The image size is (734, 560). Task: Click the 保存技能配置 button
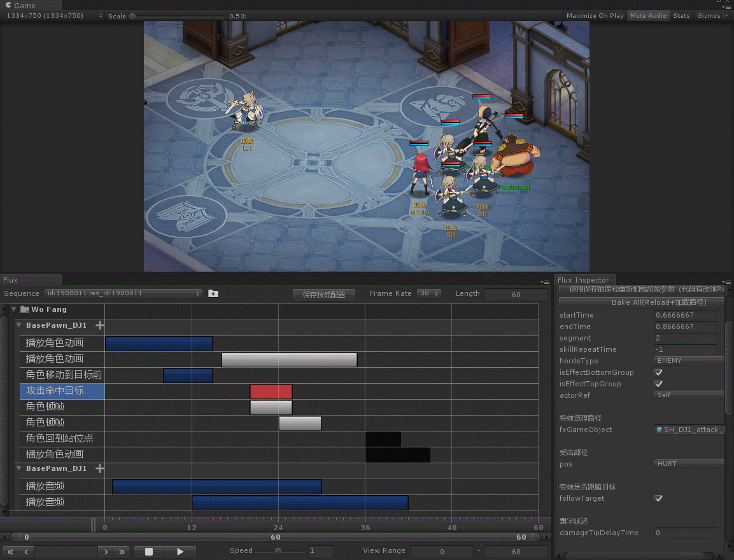(324, 294)
